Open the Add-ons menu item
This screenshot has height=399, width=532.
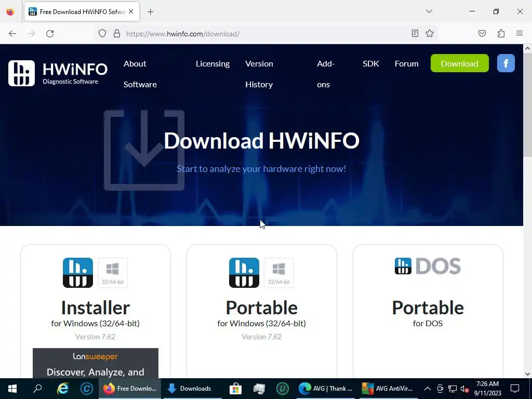326,74
